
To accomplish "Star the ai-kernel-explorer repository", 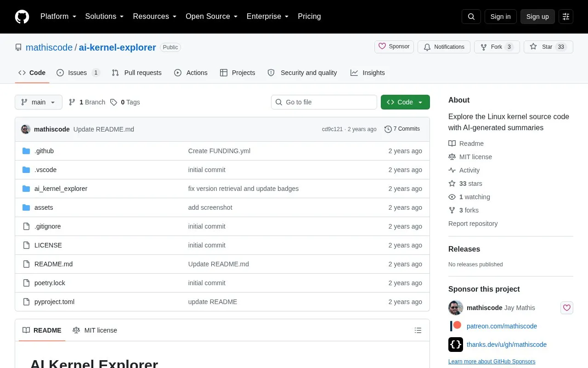I will [x=548, y=47].
